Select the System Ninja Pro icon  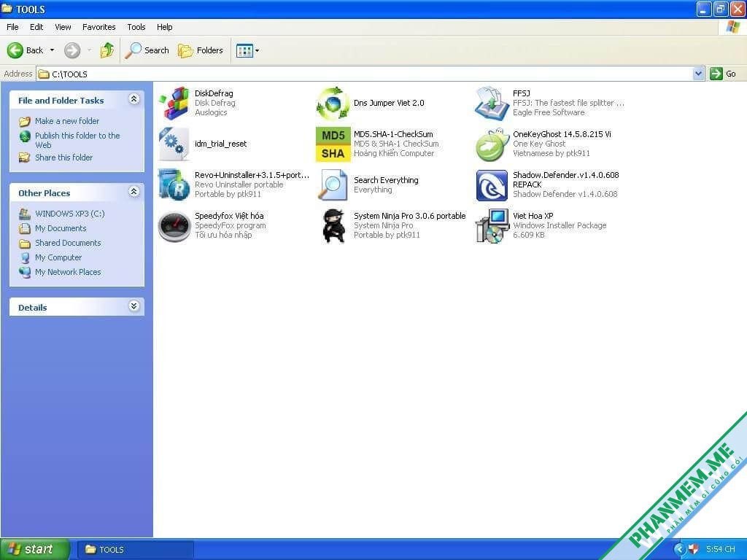333,226
